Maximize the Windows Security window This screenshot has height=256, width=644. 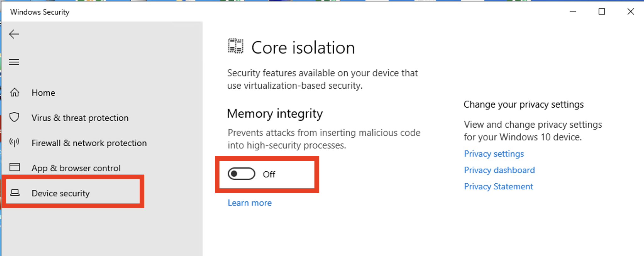tap(602, 12)
